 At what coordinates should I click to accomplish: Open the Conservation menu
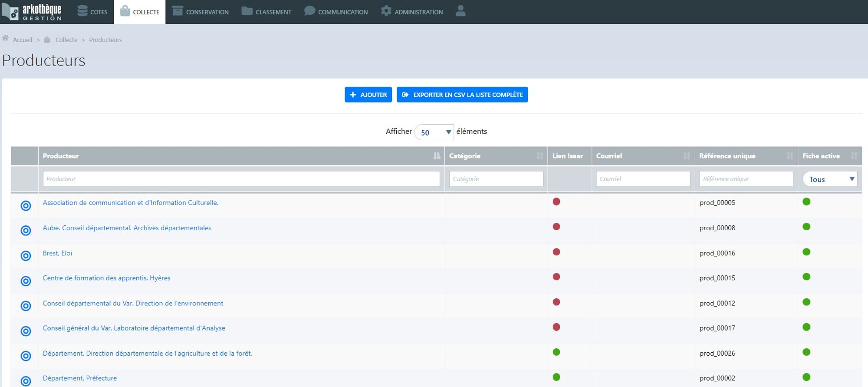pos(201,12)
